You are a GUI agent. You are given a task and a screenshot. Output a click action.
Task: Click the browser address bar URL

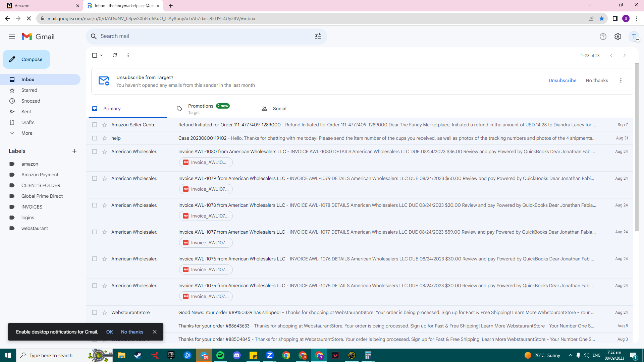[x=151, y=18]
